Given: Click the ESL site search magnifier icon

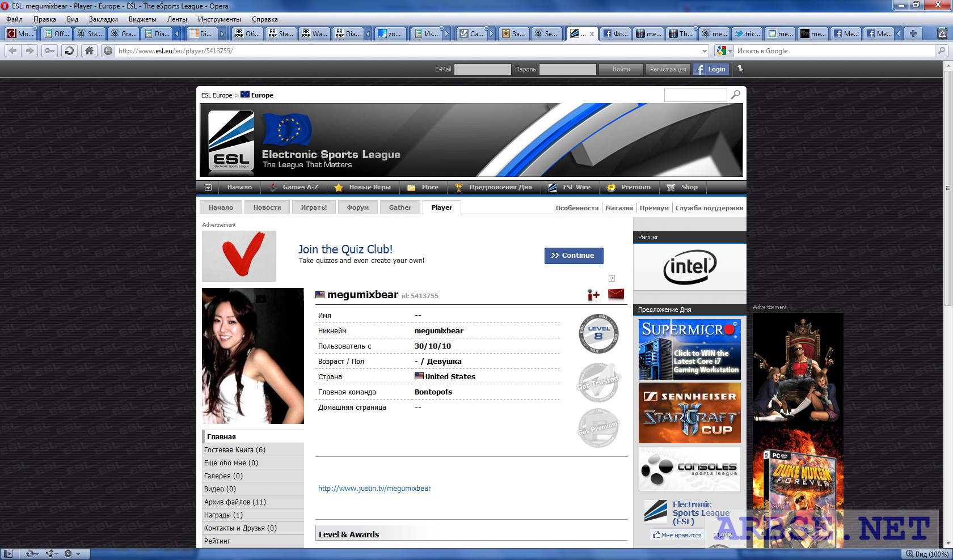Looking at the screenshot, I should pyautogui.click(x=736, y=95).
